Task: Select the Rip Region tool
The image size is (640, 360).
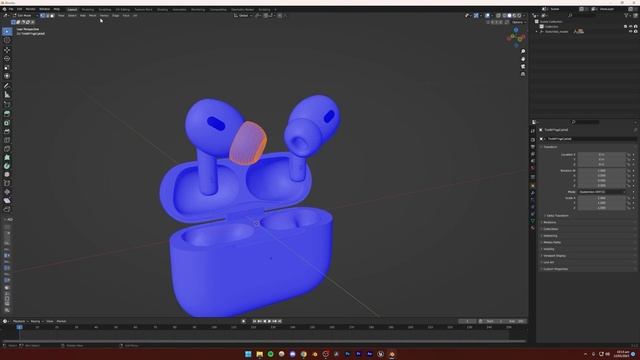Action: [7, 209]
